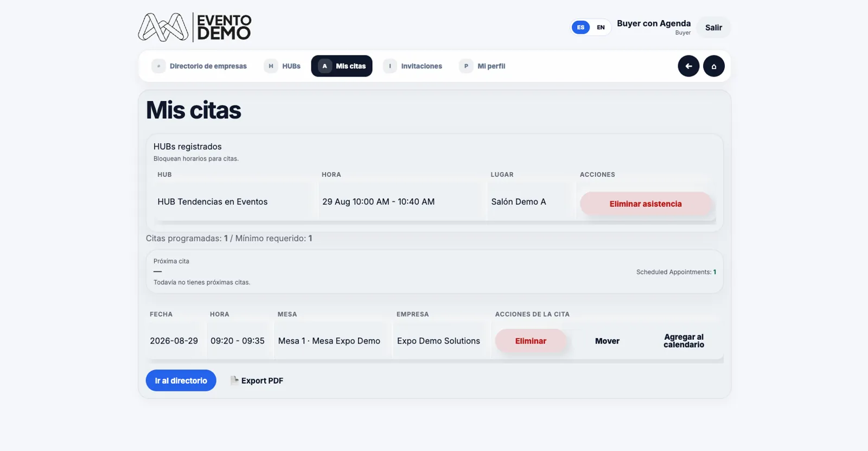Click the Citas programadas summary text
The height and width of the screenshot is (451, 868).
coord(229,238)
